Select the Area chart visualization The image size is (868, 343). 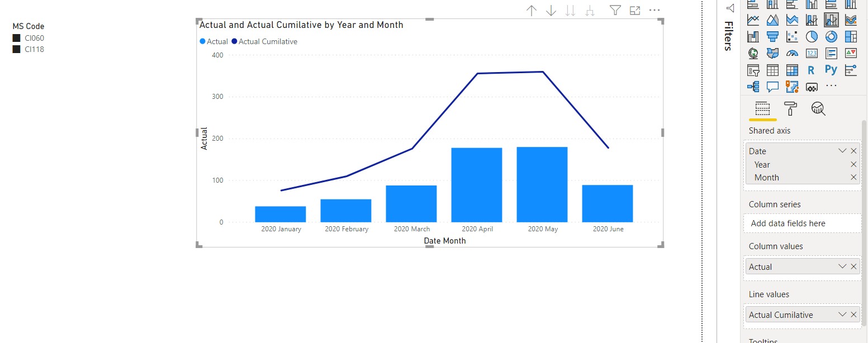click(x=772, y=20)
